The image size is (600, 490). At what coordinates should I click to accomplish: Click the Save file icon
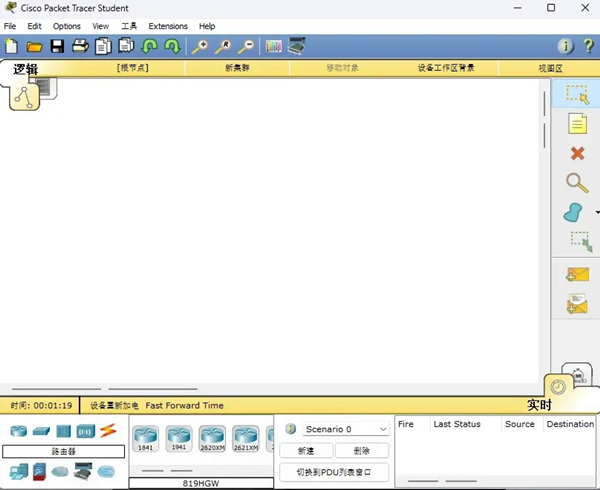click(57, 46)
